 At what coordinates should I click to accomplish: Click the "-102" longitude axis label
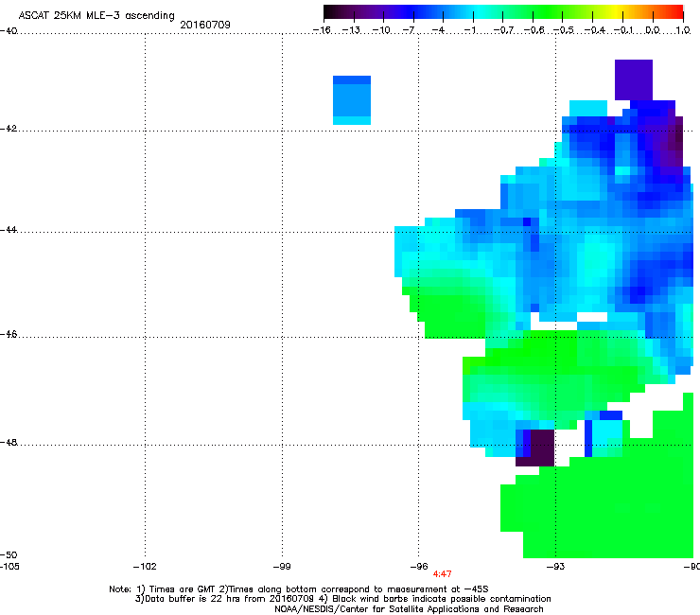pyautogui.click(x=145, y=567)
